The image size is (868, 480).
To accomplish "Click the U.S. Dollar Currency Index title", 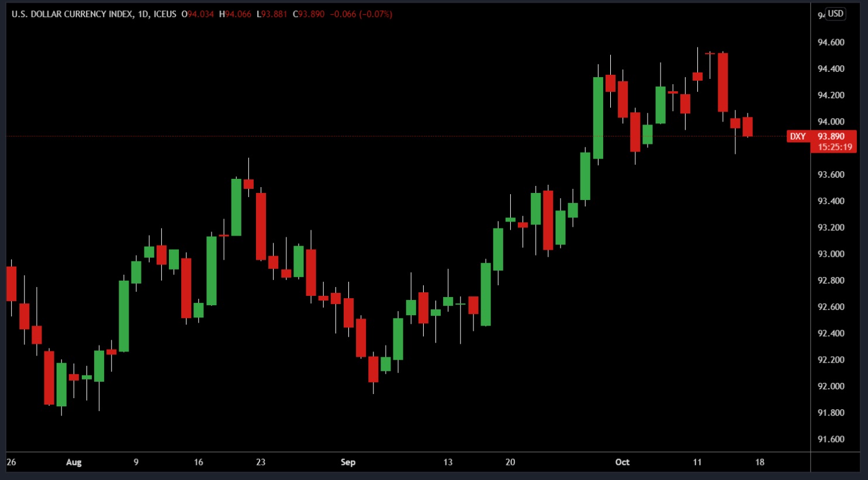I will point(72,14).
